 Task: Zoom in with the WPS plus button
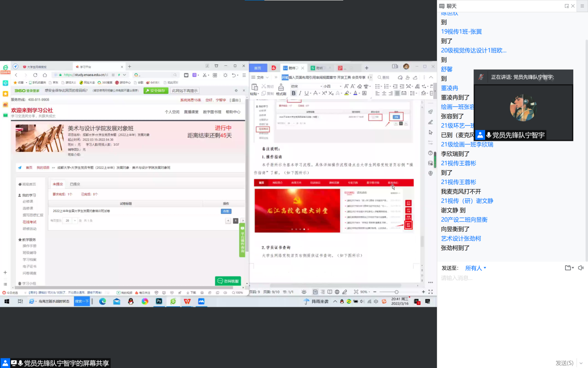pyautogui.click(x=424, y=292)
